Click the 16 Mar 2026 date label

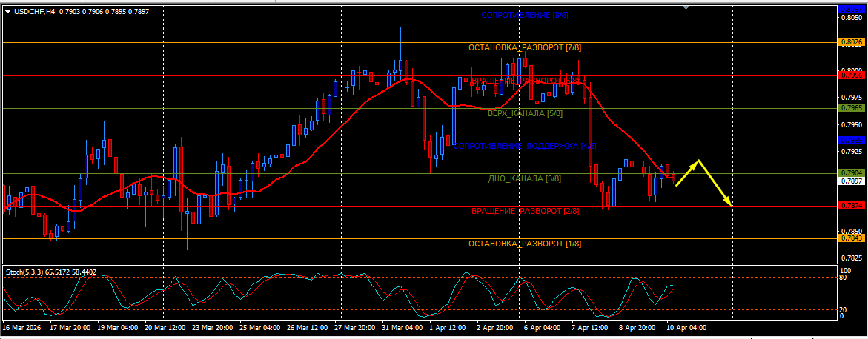point(21,327)
